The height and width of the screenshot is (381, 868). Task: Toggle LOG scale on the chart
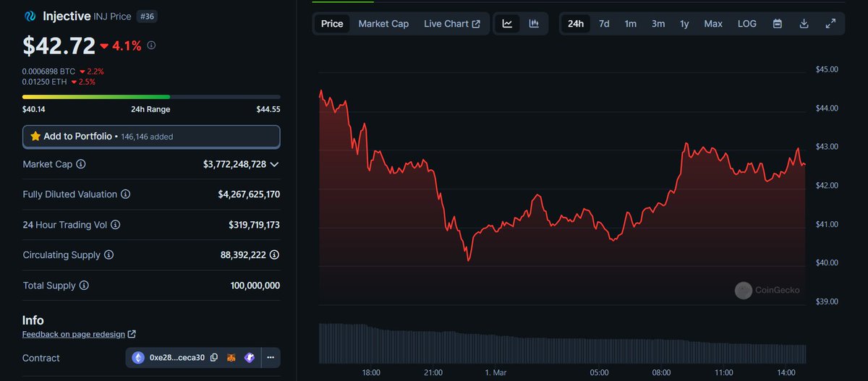tap(747, 24)
